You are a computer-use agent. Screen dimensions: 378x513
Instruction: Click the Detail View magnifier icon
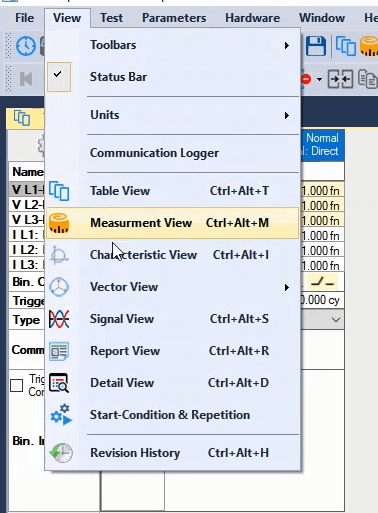tap(59, 383)
